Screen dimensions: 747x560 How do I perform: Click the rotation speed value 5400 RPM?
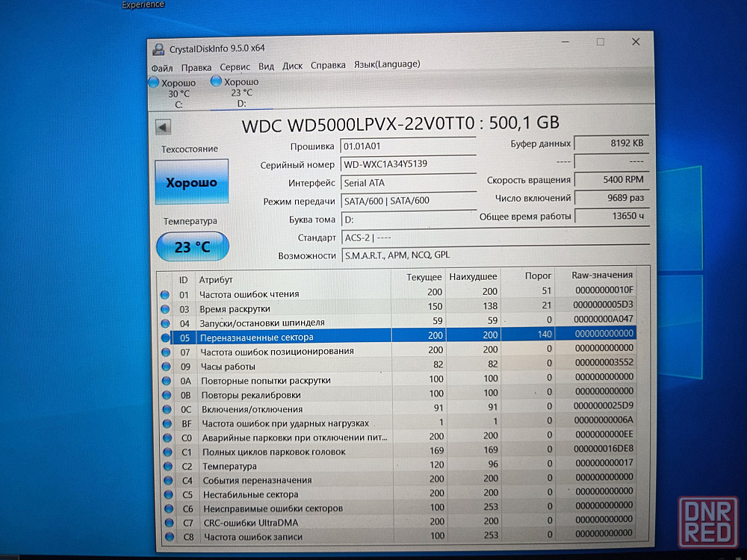click(x=611, y=179)
